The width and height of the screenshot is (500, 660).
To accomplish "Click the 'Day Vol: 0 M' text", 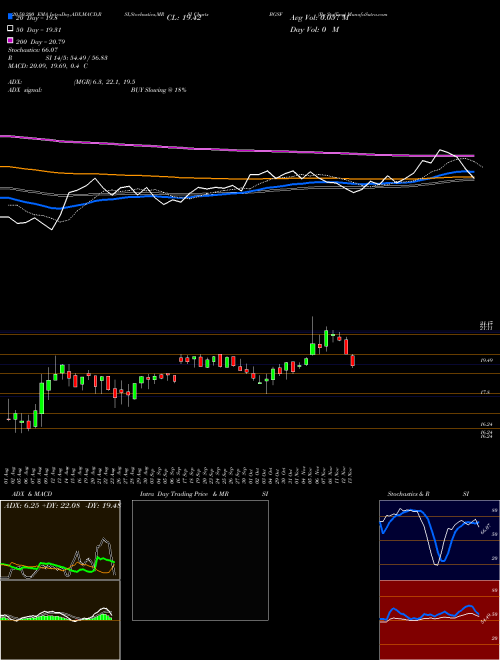I will [314, 29].
